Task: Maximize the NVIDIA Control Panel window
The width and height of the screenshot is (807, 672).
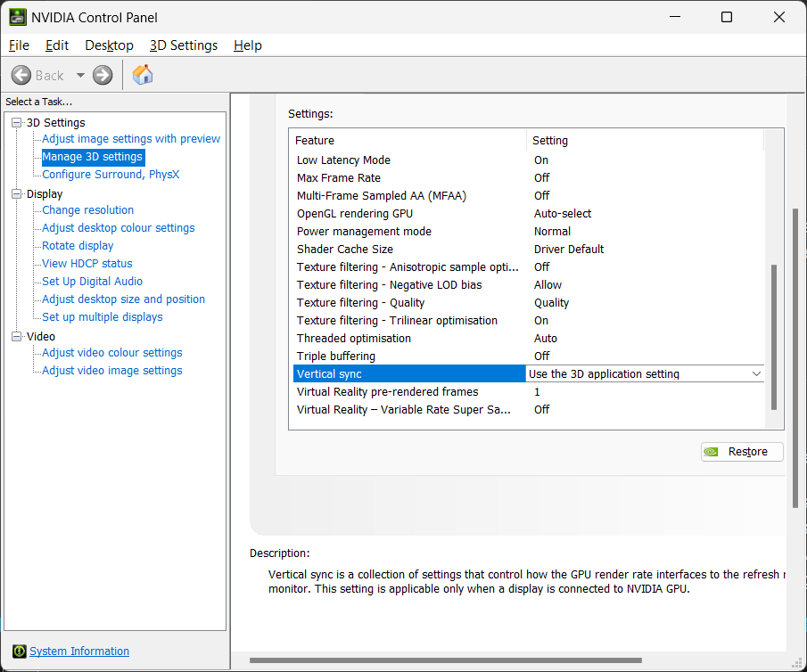Action: (x=727, y=17)
